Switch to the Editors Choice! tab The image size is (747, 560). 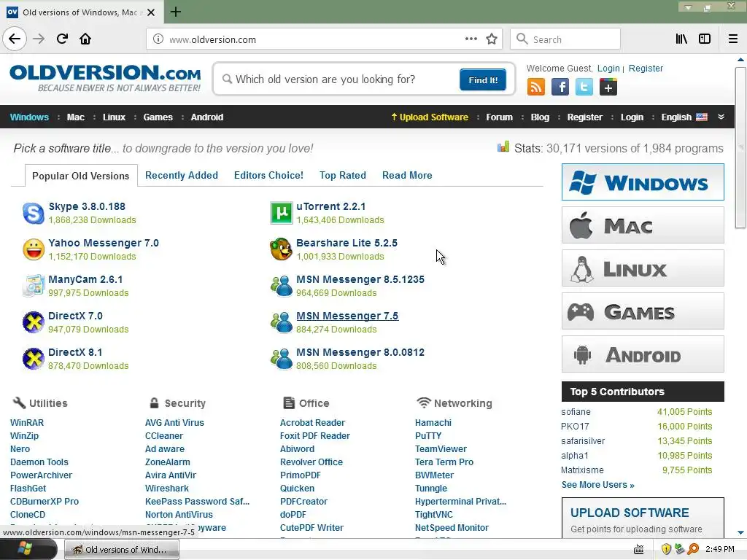[x=268, y=175]
